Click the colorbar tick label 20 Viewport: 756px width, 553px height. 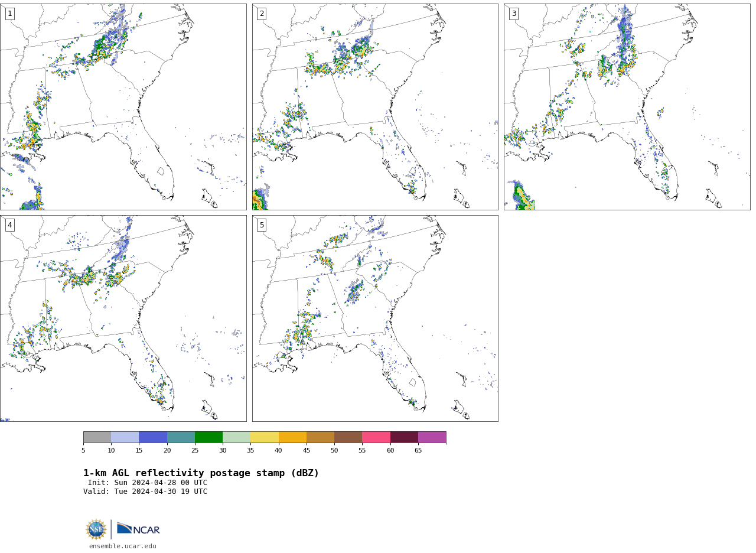[x=167, y=451]
